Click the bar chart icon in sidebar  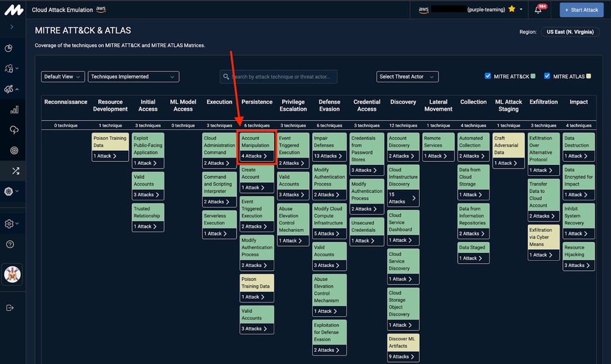(x=14, y=110)
